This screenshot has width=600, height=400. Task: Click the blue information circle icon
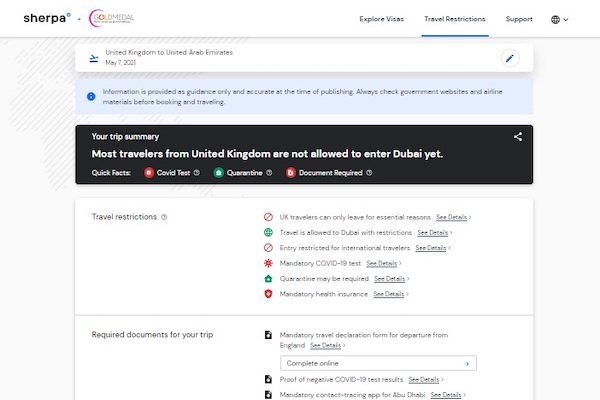coord(92,96)
